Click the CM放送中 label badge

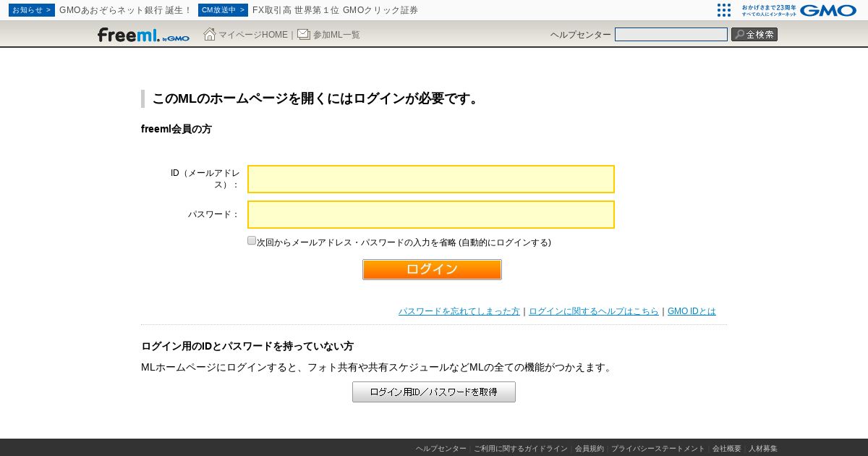coord(223,10)
